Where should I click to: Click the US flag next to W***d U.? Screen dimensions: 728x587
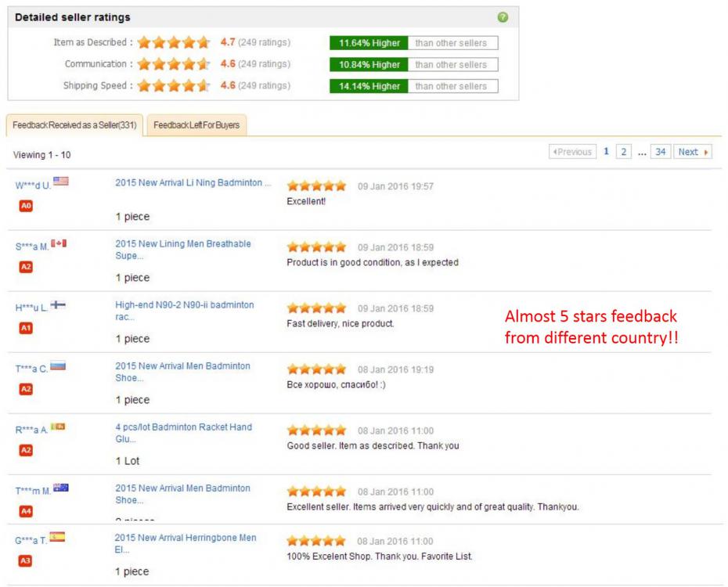61,182
